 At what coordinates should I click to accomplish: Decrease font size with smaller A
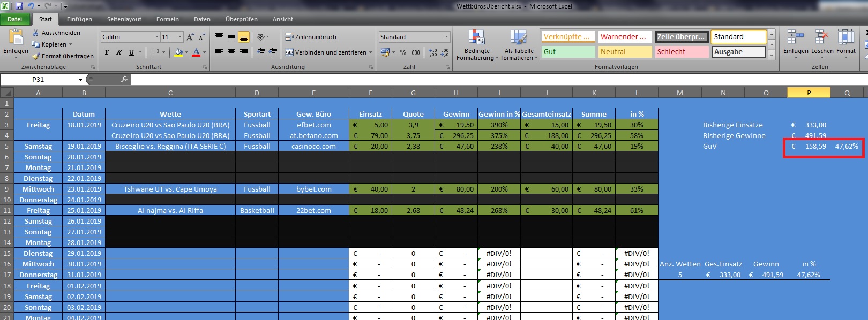(x=201, y=37)
